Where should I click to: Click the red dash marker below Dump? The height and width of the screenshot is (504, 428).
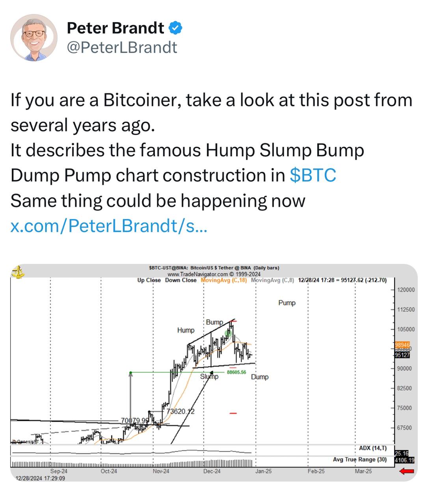pos(233,413)
